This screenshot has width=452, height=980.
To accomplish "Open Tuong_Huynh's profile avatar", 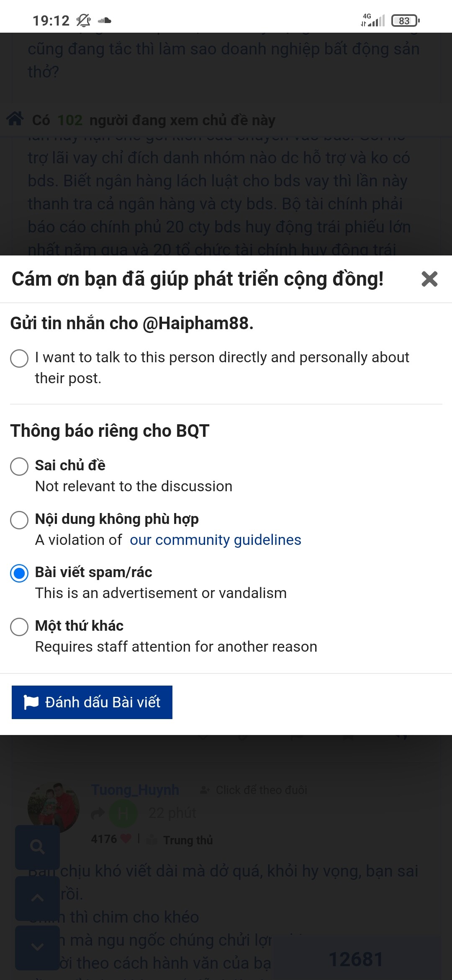I will (53, 808).
